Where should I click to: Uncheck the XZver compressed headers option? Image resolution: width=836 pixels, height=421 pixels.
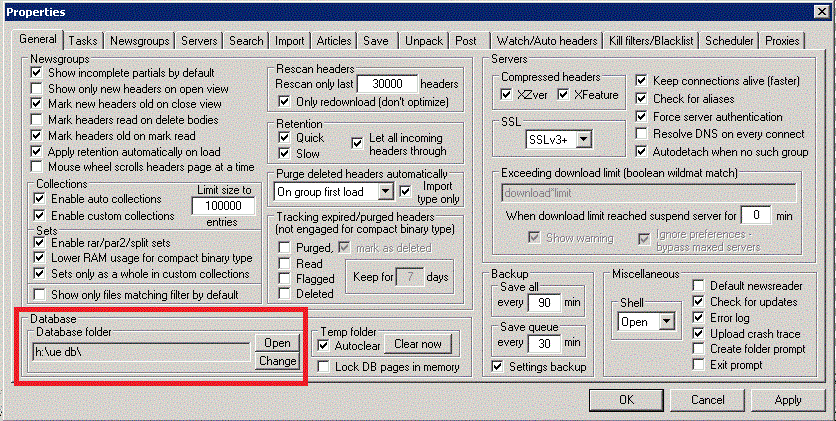tap(509, 94)
